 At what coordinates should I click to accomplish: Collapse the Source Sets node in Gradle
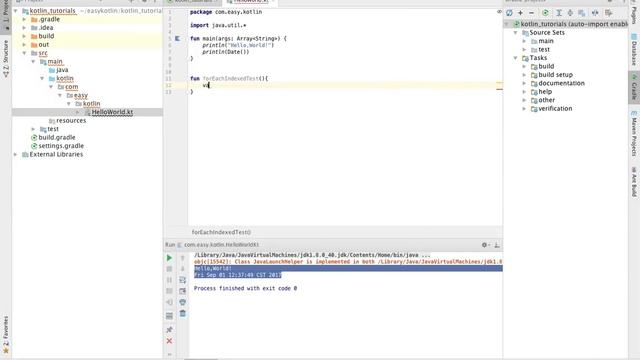pyautogui.click(x=516, y=33)
